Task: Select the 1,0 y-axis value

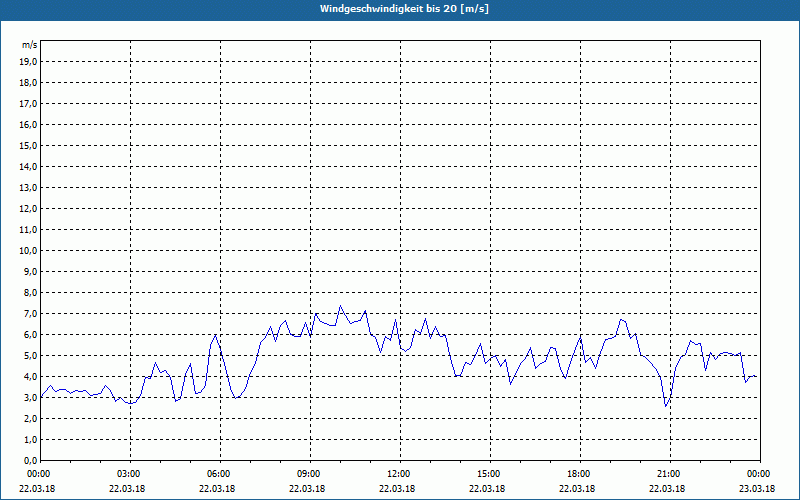Action: 30,439
